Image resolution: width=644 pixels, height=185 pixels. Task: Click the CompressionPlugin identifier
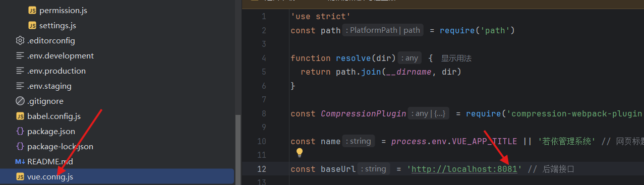[x=363, y=113]
